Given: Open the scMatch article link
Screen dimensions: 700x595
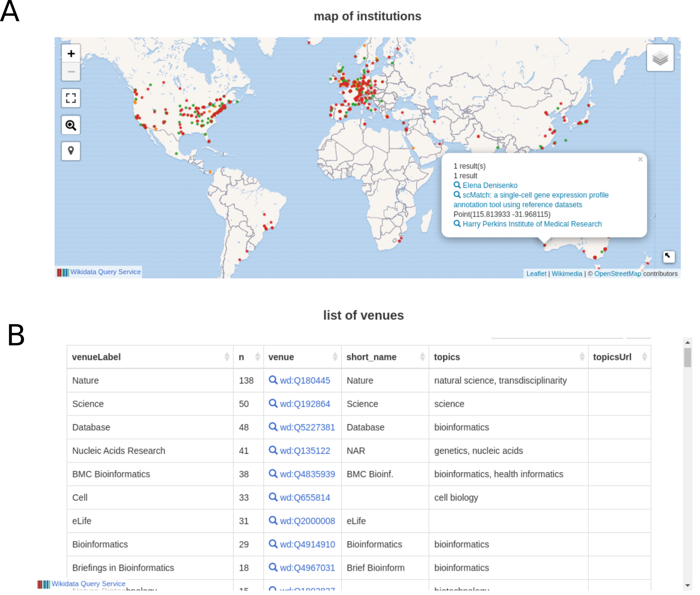Looking at the screenshot, I should pos(531,200).
